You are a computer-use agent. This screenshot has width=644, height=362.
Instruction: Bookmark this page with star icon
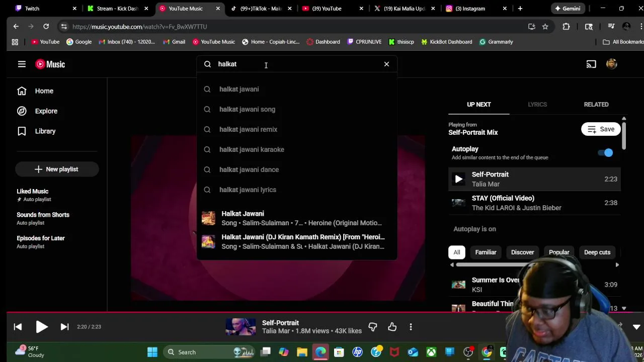[545, 27]
